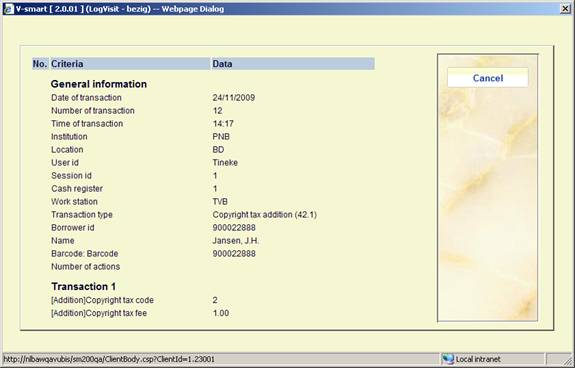Click the 'Date of transaction' label
This screenshot has width=575, height=368.
[x=86, y=98]
